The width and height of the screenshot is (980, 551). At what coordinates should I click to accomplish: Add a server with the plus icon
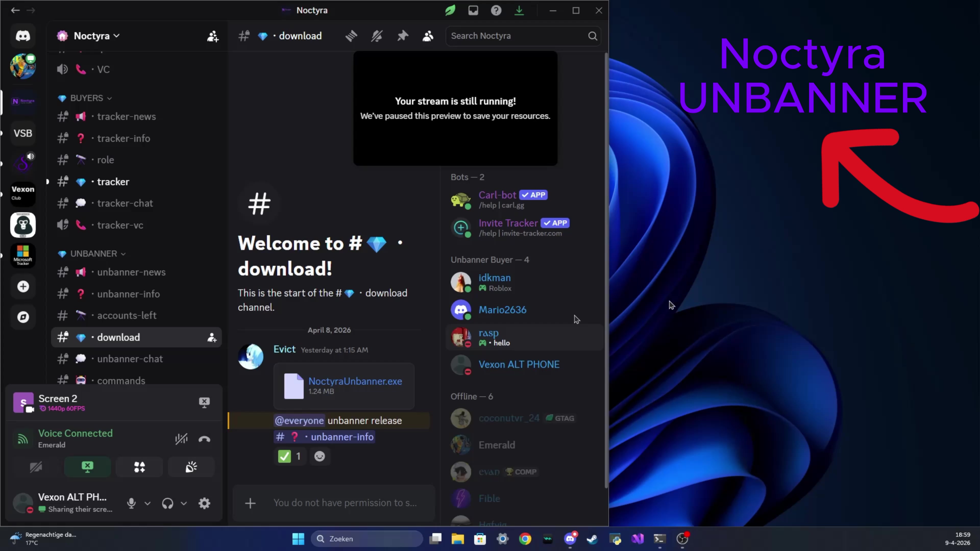click(x=23, y=286)
